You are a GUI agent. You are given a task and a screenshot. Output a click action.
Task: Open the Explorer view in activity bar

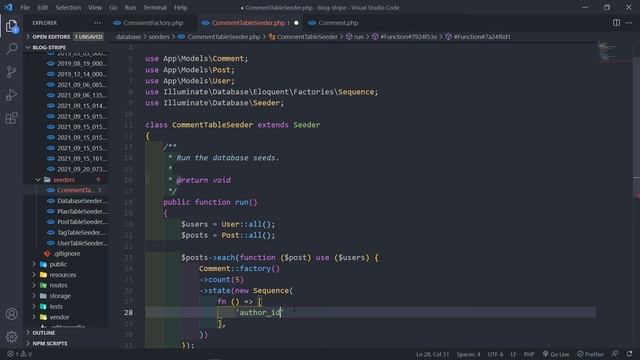coord(11,26)
